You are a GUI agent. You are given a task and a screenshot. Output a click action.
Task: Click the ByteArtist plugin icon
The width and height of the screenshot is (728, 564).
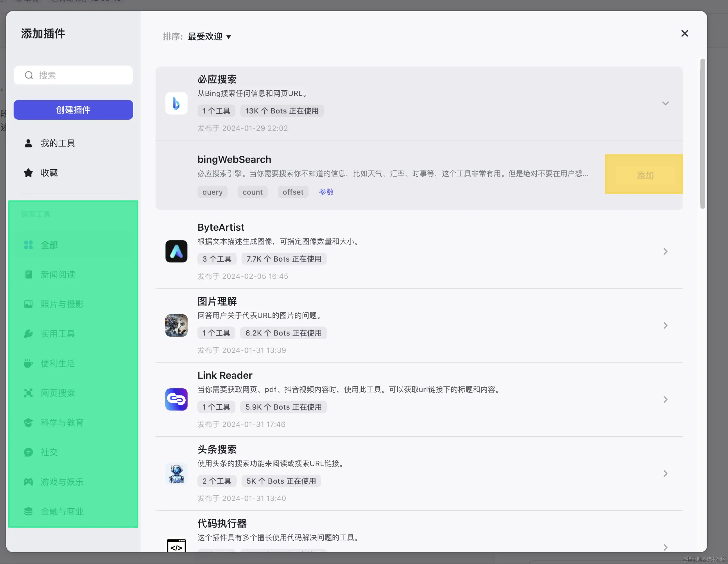(176, 251)
